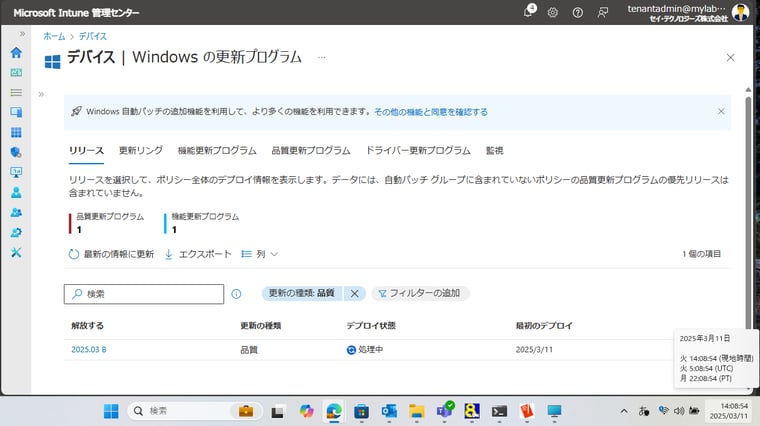Screen dimensions: 760x426
Task: Switch to ドライバー更新プログラム tab
Action: click(418, 151)
